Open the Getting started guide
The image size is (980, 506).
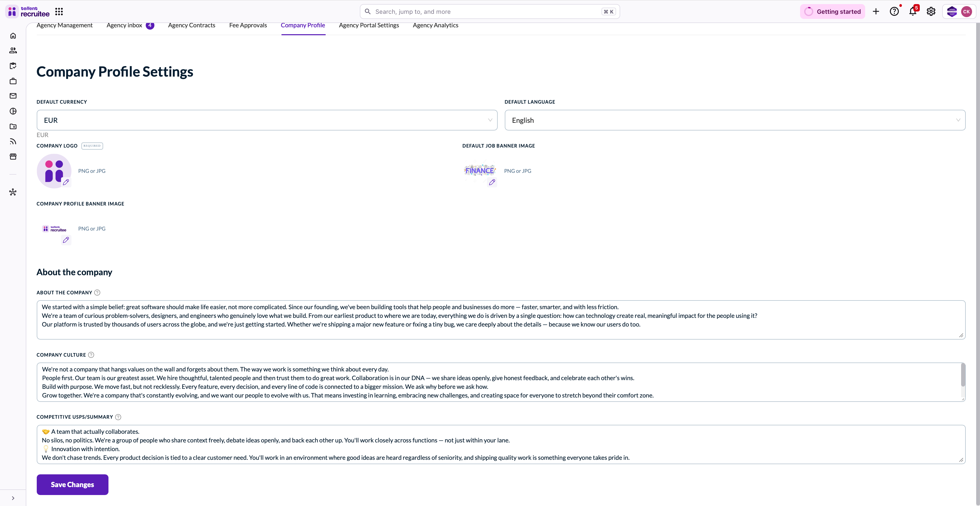[832, 11]
